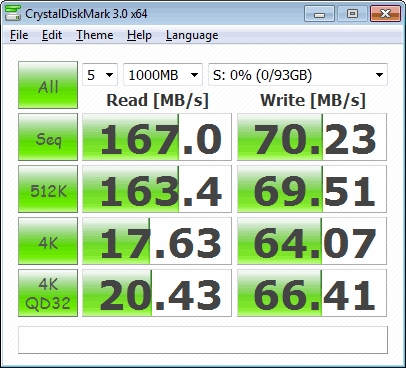Click the Seq read result 167.0
The height and width of the screenshot is (368, 406).
[x=157, y=137]
